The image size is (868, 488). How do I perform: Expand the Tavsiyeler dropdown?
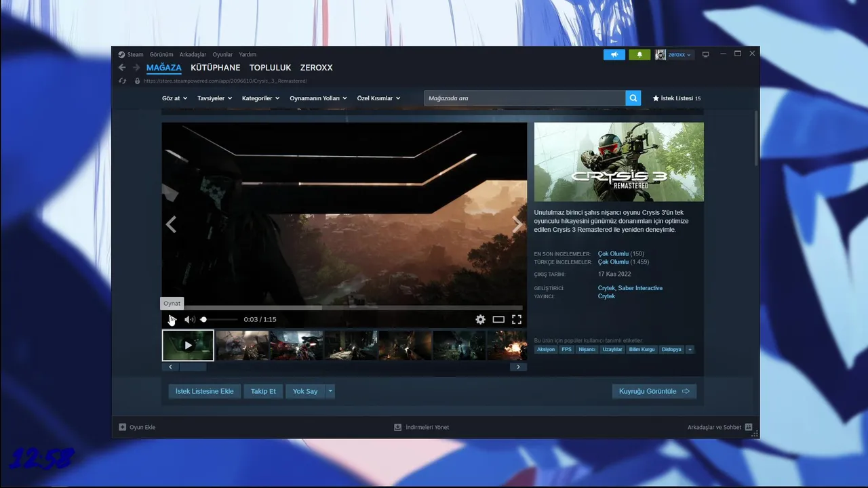tap(214, 98)
